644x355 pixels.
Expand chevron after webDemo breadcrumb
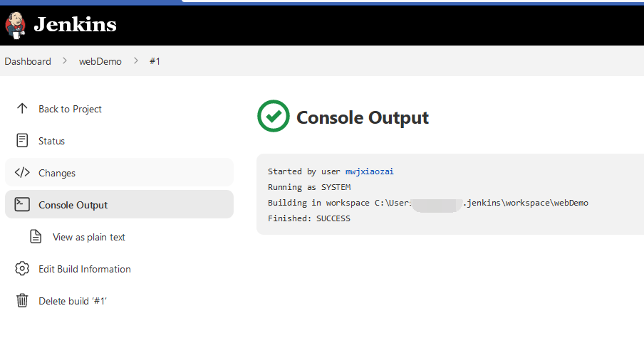point(136,61)
